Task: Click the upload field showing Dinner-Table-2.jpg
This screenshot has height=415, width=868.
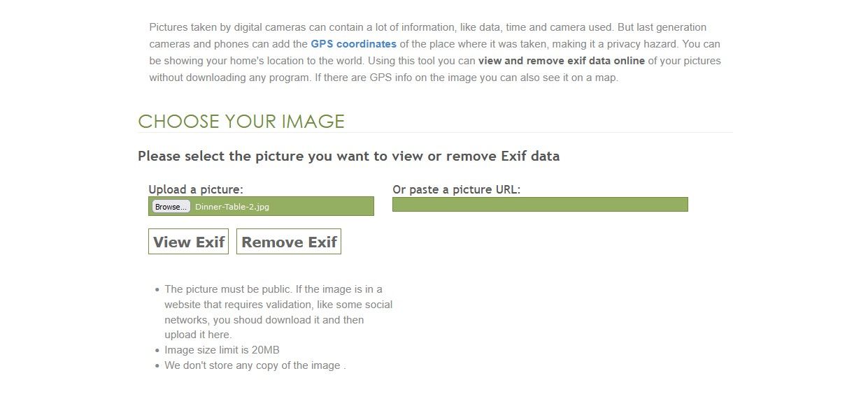Action: coord(261,206)
